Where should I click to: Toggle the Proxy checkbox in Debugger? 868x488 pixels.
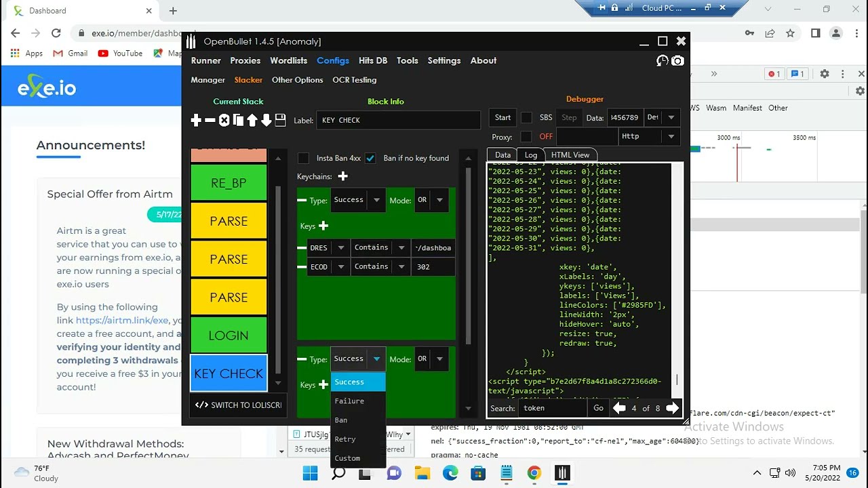[x=526, y=136]
